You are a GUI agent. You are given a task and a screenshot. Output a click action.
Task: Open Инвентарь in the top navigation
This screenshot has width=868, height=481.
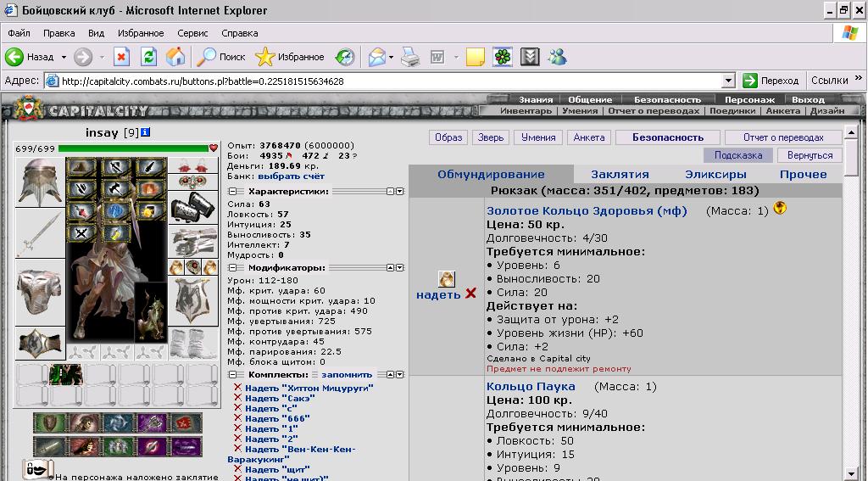(x=526, y=111)
